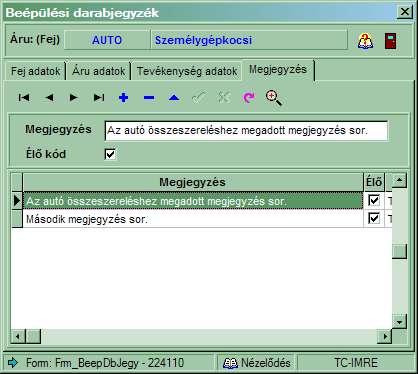
Task: Click the horizontal scrollbar thumb
Action: [33, 336]
